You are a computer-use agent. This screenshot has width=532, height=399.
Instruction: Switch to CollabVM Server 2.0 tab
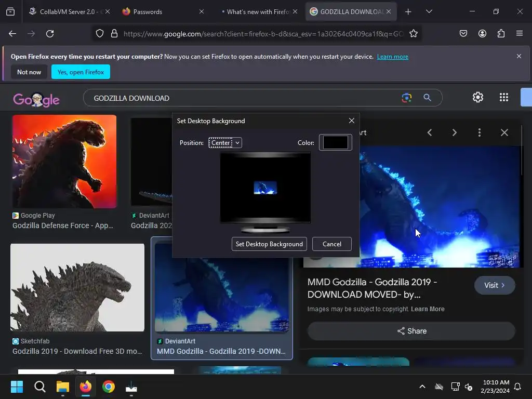[x=69, y=11]
